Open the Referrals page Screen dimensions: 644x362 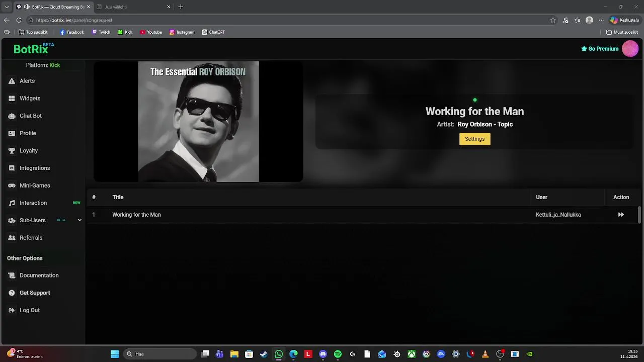click(31, 238)
